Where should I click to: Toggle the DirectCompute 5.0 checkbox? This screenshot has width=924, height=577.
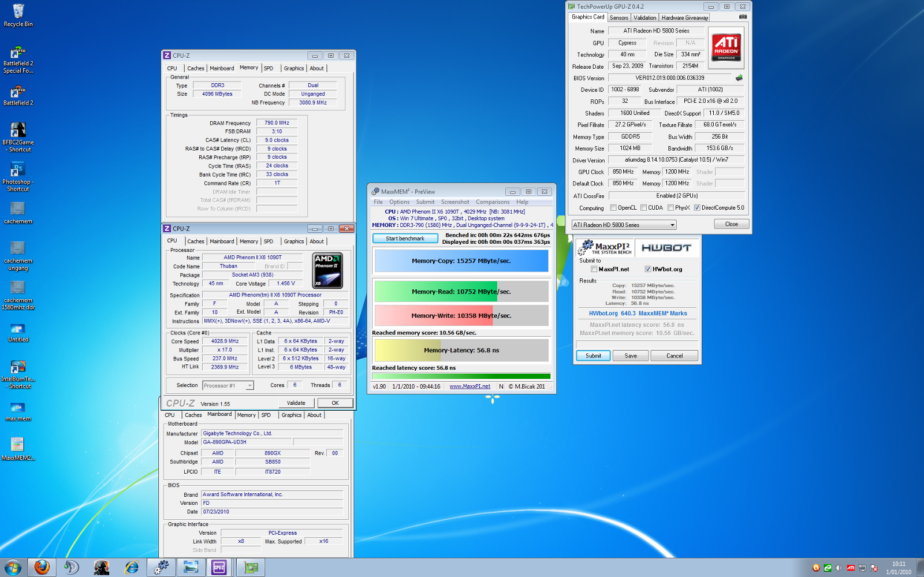[x=697, y=208]
